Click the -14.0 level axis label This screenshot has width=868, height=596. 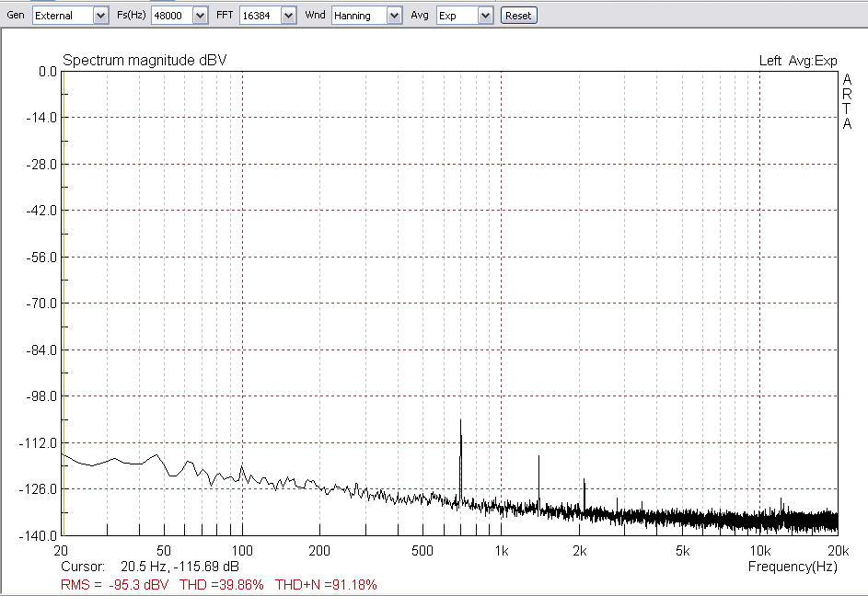click(41, 118)
